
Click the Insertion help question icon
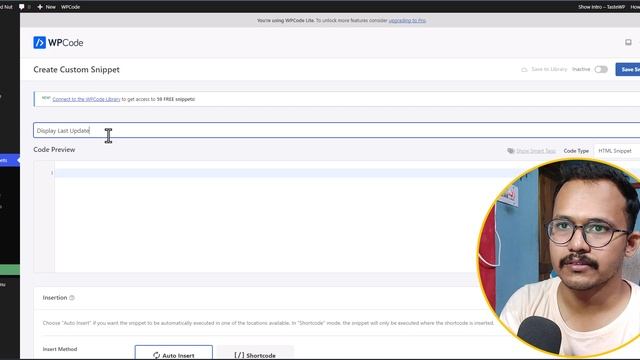click(x=72, y=298)
